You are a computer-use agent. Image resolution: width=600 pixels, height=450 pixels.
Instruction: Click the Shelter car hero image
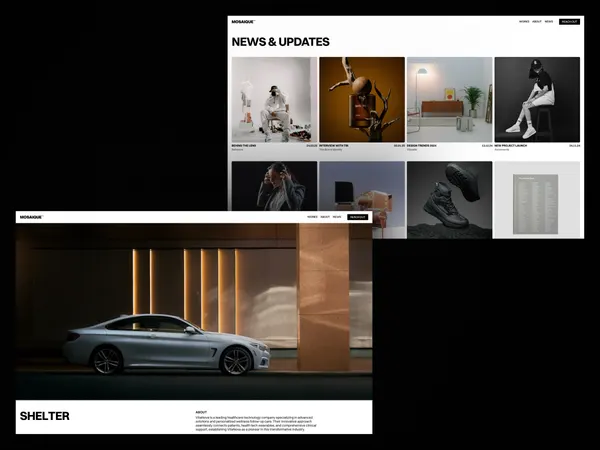[194, 311]
